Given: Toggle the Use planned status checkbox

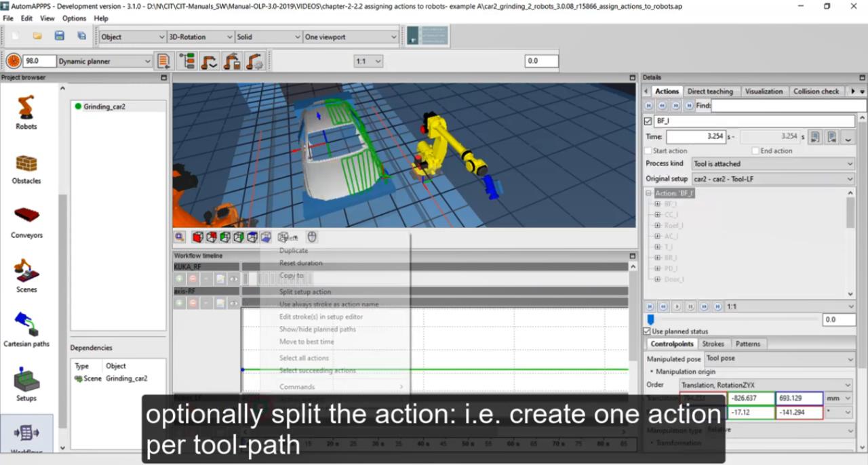Looking at the screenshot, I should (x=647, y=331).
